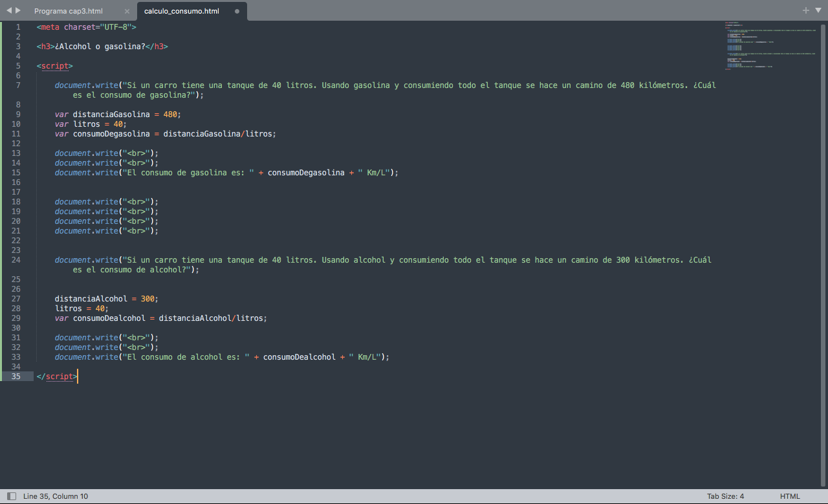828x504 pixels.
Task: Click line number 35 in gutter
Action: click(x=16, y=377)
